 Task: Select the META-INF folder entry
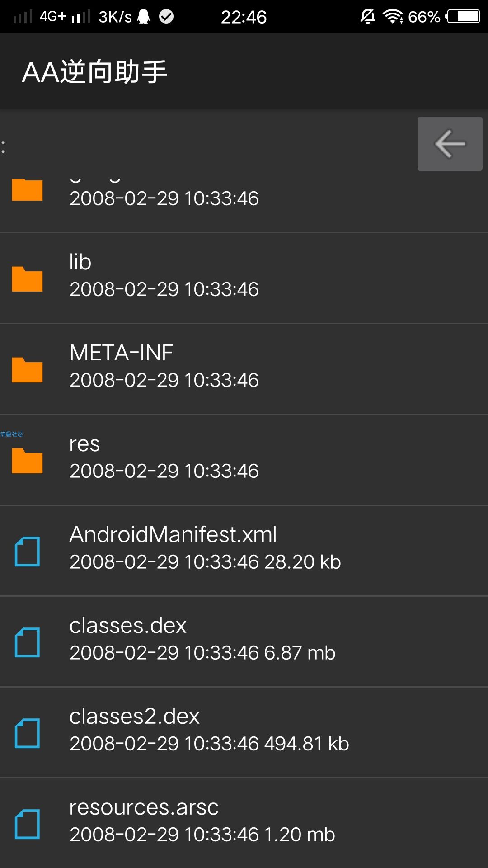point(244,369)
